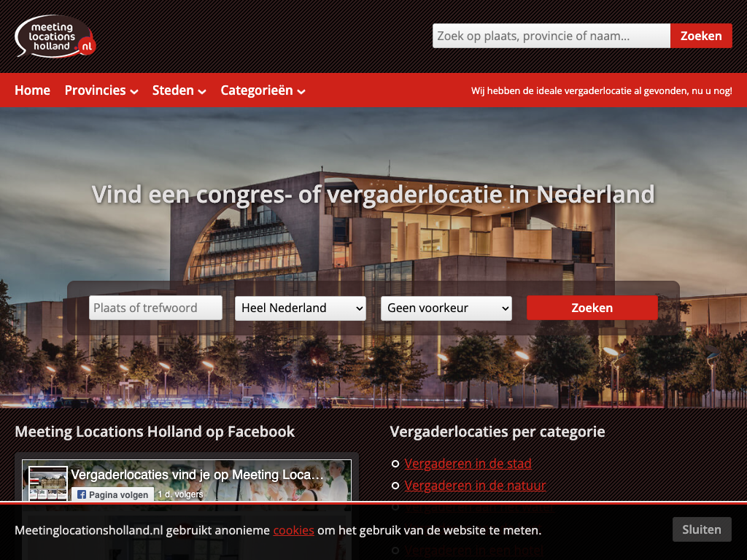Click the Meeting Locations Holland logo
Viewport: 747px width, 560px height.
coord(55,36)
